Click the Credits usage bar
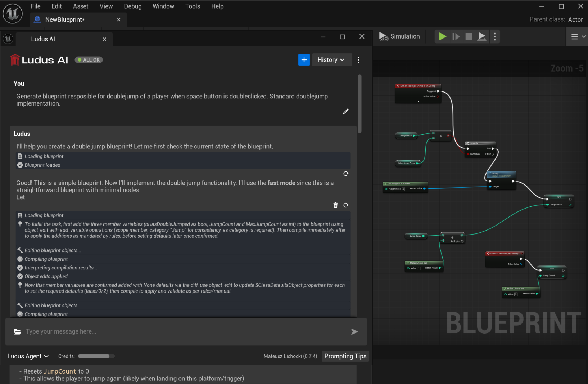588x384 pixels. (96, 356)
